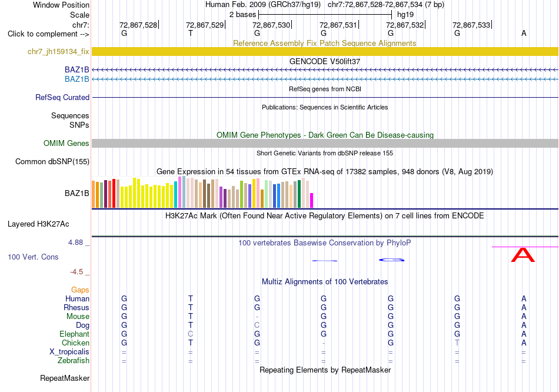Click the Sequences publications track label
The width and height of the screenshot is (559, 392).
point(70,115)
